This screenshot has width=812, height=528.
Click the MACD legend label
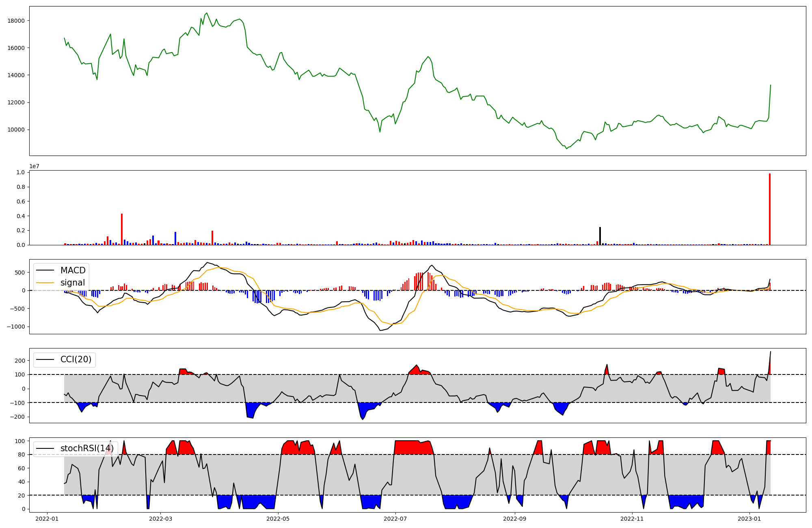pyautogui.click(x=73, y=270)
